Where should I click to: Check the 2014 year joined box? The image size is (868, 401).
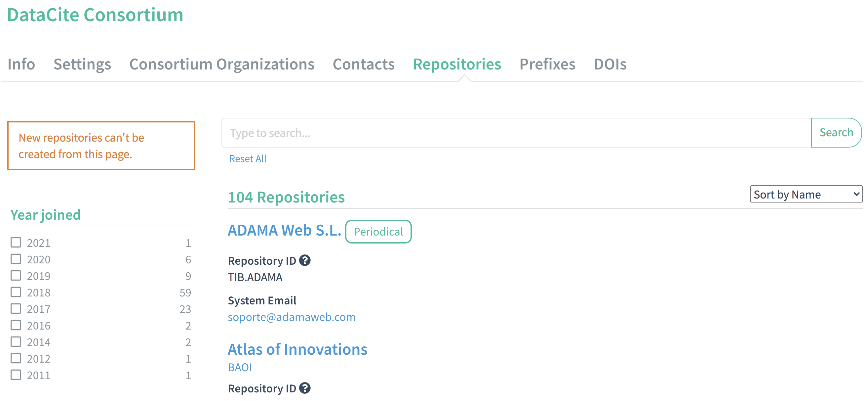click(16, 342)
